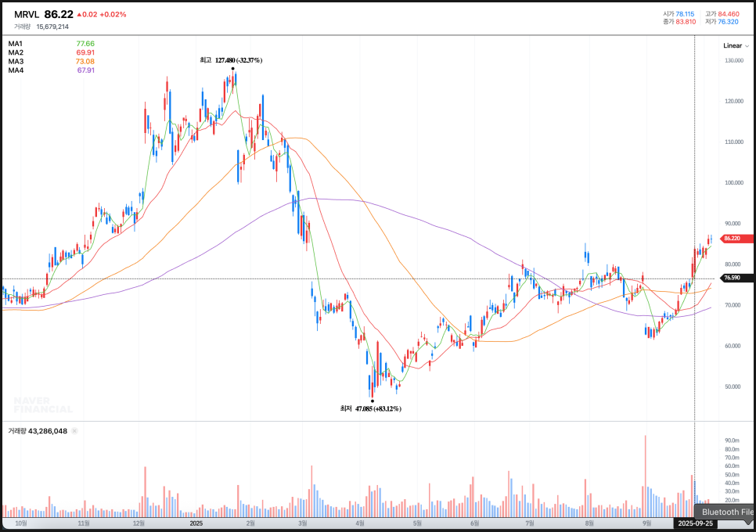Image resolution: width=756 pixels, height=532 pixels.
Task: Click the MA1 value 77.66
Action: pos(85,44)
